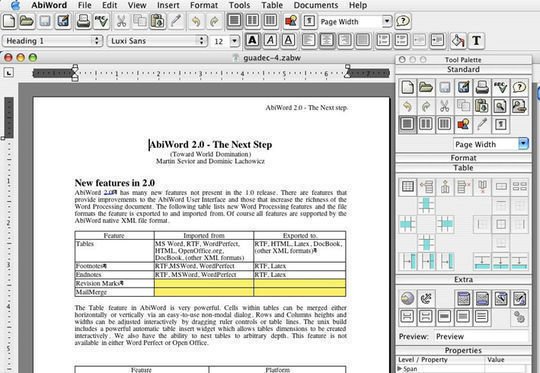The height and width of the screenshot is (373, 540).
Task: Open the Luxi Sans font dropdown
Action: coord(157,41)
